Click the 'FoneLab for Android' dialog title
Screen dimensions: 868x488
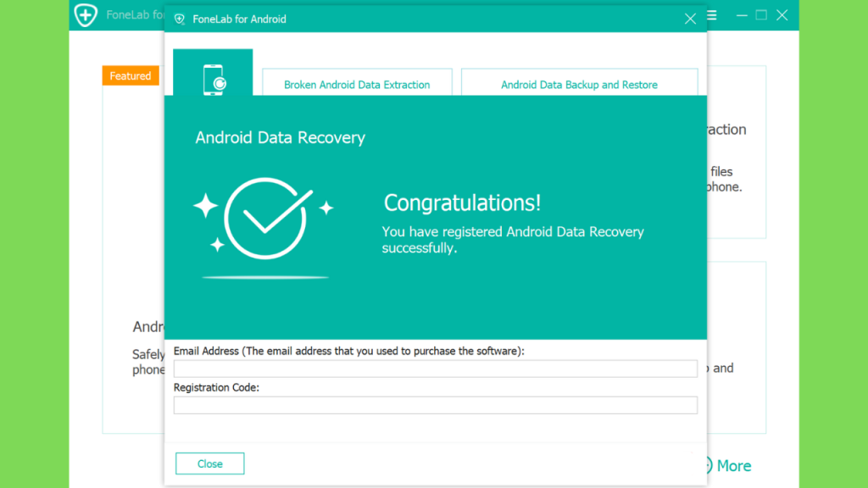[x=239, y=19]
